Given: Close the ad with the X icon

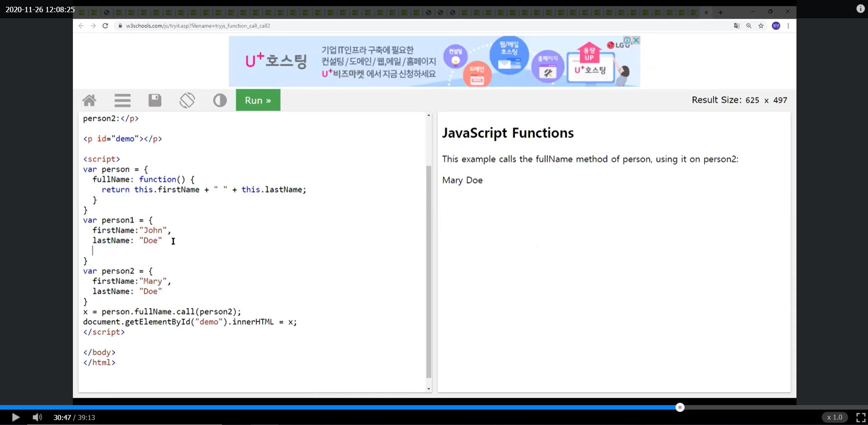Looking at the screenshot, I should coord(636,40).
